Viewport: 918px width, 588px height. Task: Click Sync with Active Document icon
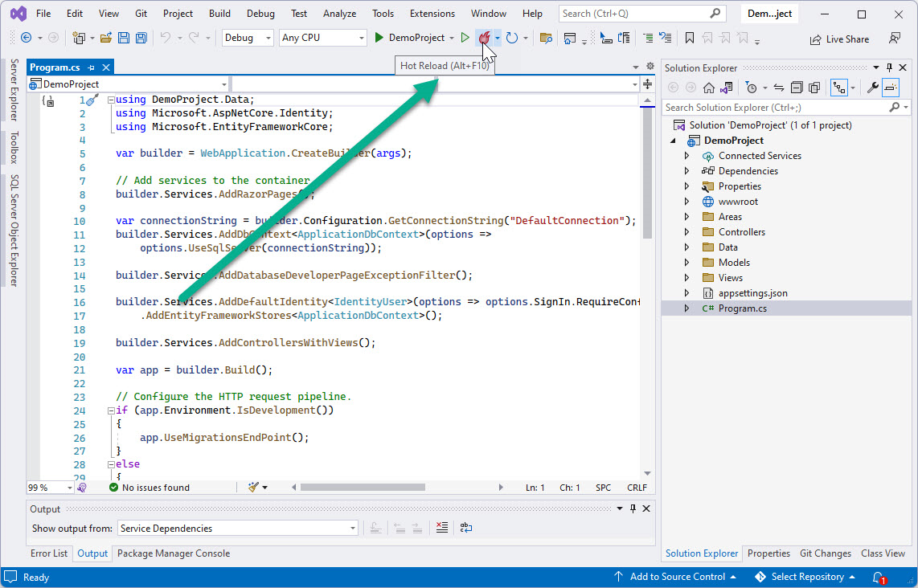tap(779, 88)
